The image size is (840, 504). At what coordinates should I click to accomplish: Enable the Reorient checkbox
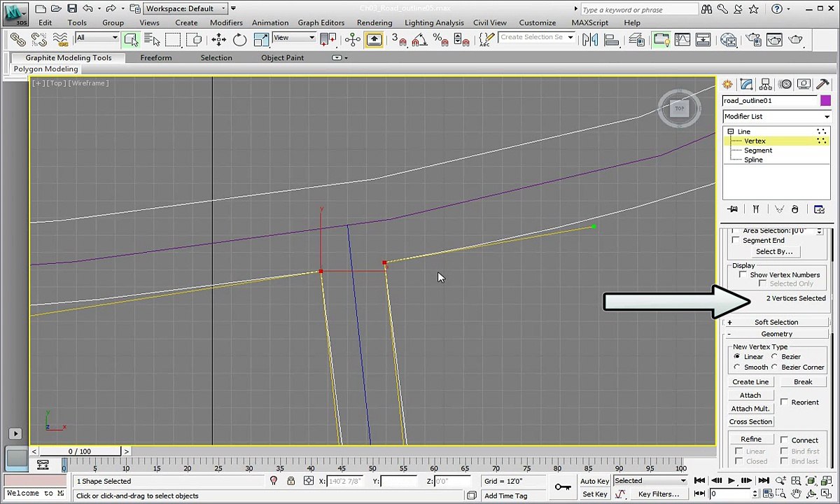[784, 402]
